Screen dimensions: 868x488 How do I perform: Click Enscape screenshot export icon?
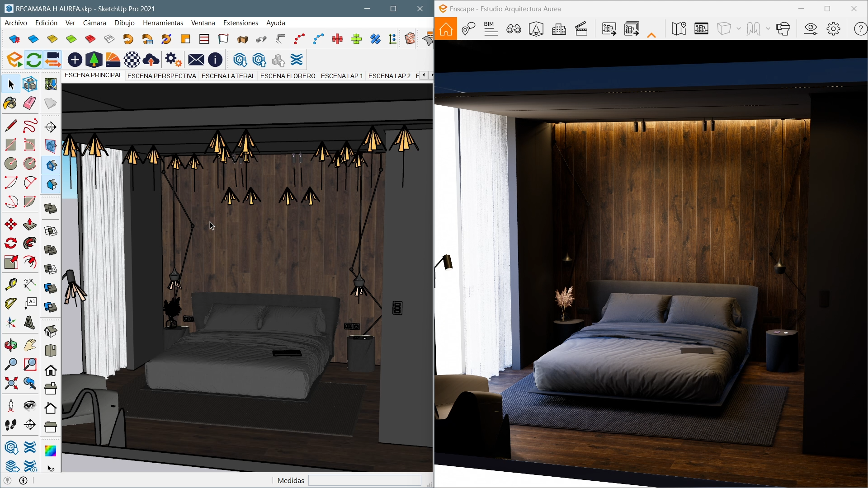pos(609,29)
